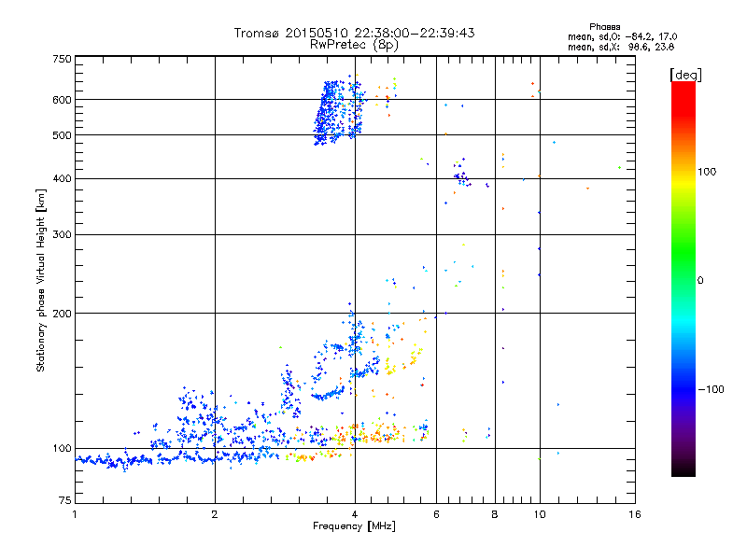Image resolution: width=747 pixels, height=560 pixels.
Task: Click the blue E-layer trace below 100 km
Action: pos(176,459)
